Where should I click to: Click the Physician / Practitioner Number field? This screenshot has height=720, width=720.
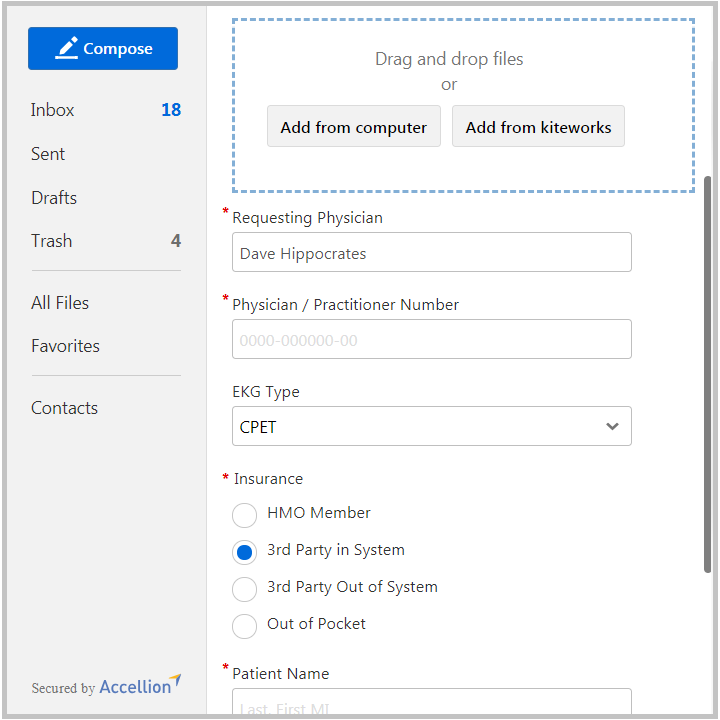click(x=432, y=339)
